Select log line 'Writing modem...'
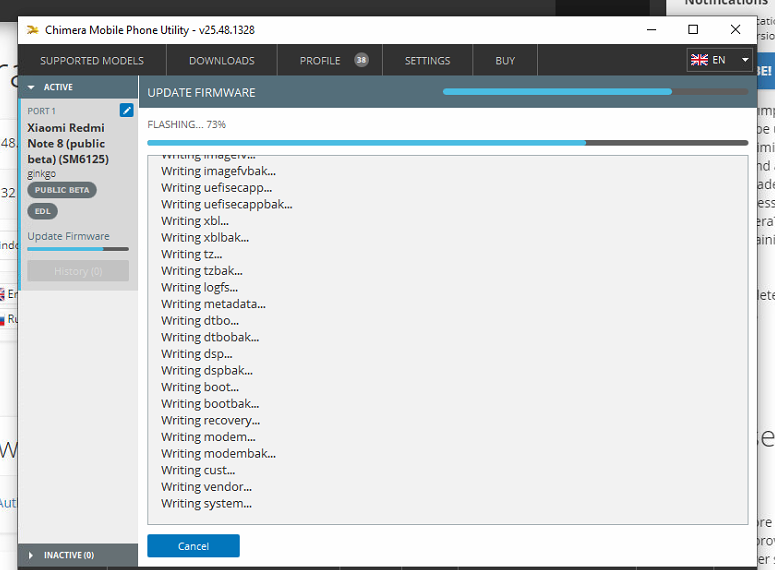Screen dimensions: 775x570 point(208,437)
